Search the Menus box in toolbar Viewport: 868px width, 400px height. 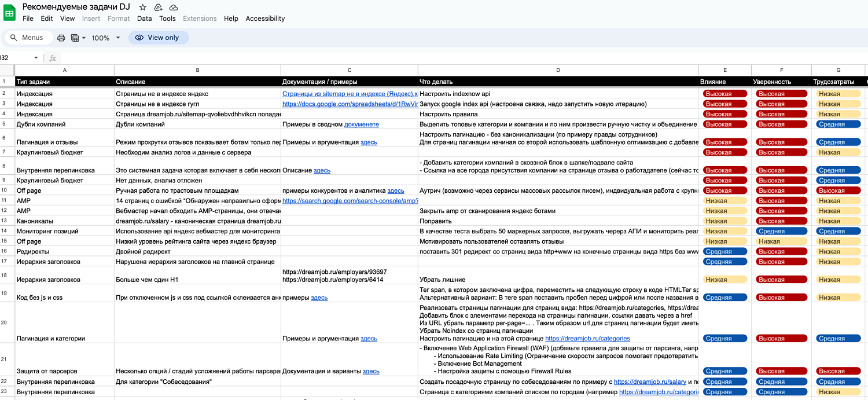[28, 38]
